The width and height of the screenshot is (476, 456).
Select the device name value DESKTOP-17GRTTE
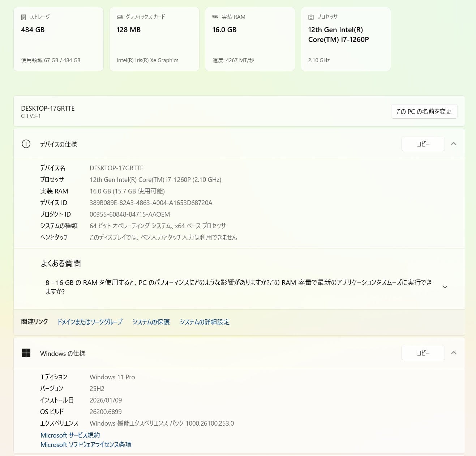(x=116, y=168)
